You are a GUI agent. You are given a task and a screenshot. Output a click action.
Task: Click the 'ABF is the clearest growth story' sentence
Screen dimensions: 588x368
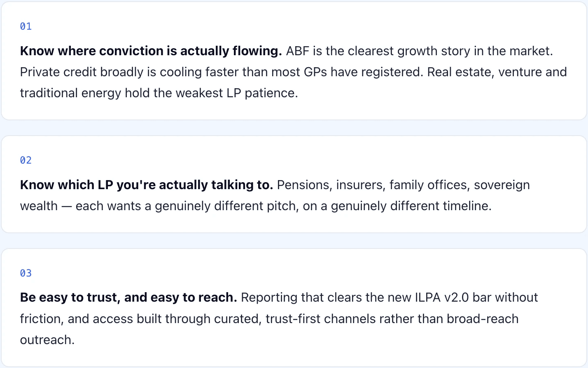click(419, 51)
